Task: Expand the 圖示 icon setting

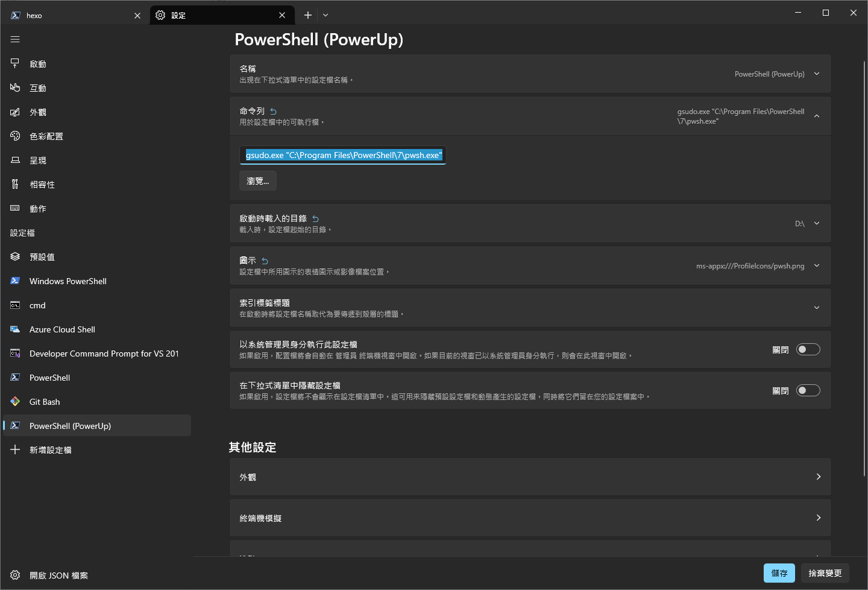Action: (x=817, y=265)
